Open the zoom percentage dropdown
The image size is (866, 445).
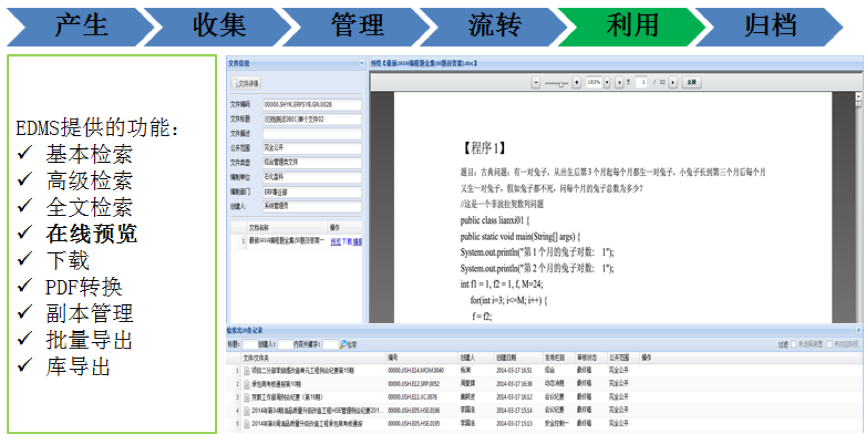tap(606, 82)
